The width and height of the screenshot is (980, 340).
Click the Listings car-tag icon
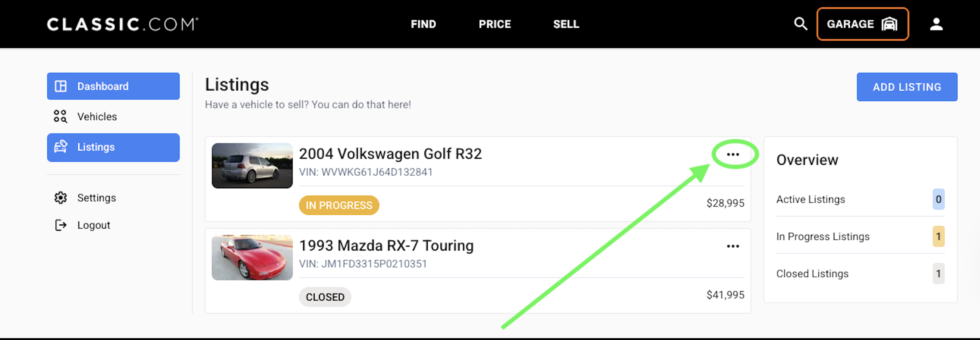(61, 147)
